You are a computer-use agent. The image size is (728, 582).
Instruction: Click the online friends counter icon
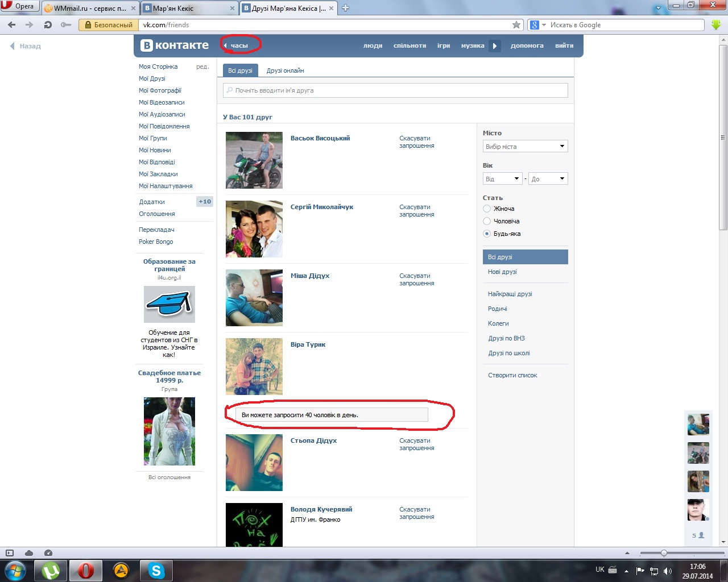[x=698, y=535]
